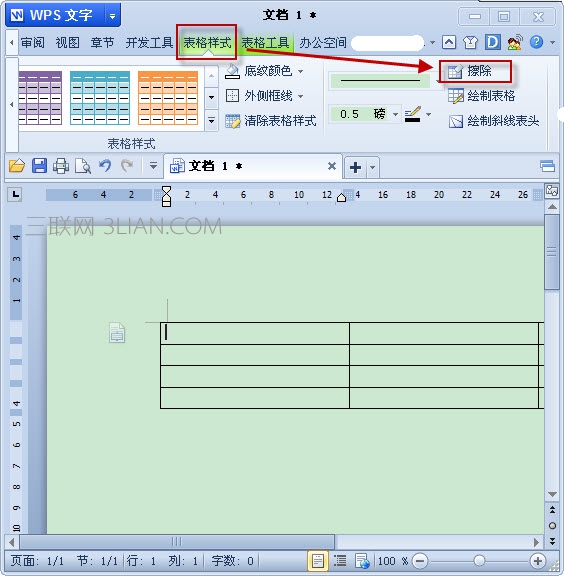The height and width of the screenshot is (576, 564).
Task: Click zoom in plus button
Action: pyautogui.click(x=538, y=561)
